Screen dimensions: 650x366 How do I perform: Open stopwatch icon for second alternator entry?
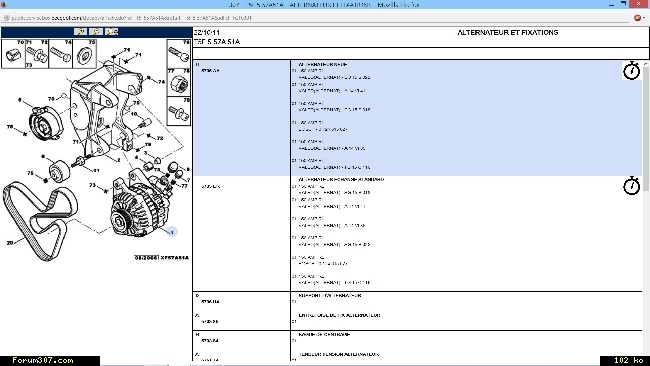pos(631,185)
